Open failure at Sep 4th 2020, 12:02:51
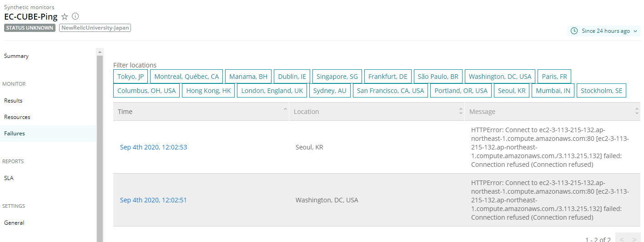Viewport: 644px width, 242px height. point(153,200)
